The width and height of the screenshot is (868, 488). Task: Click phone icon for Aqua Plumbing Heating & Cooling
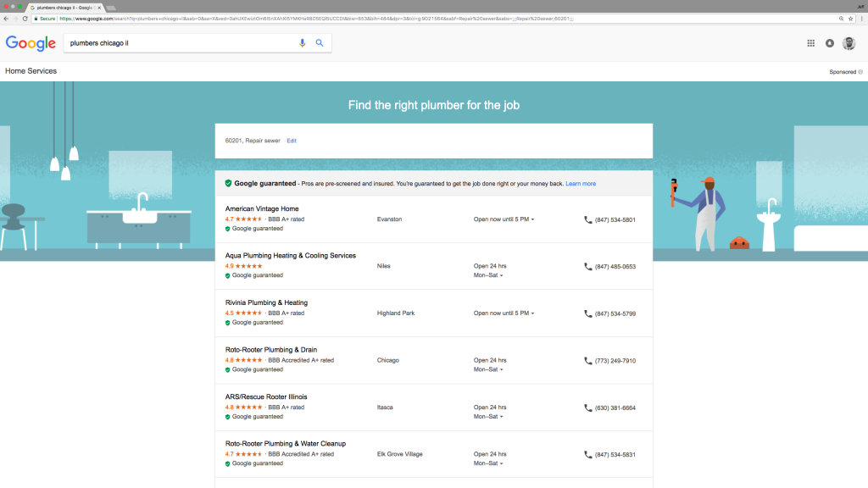588,266
